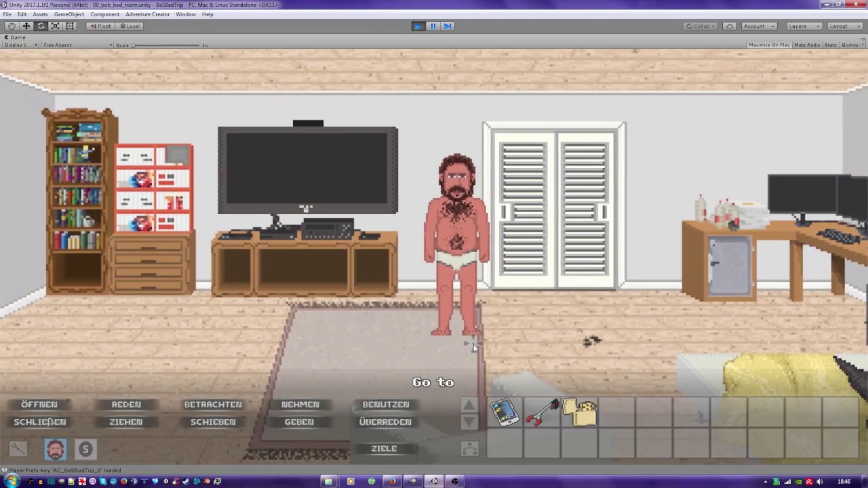The height and width of the screenshot is (488, 868).
Task: Choose the ÖFFNEN verb
Action: click(x=39, y=405)
